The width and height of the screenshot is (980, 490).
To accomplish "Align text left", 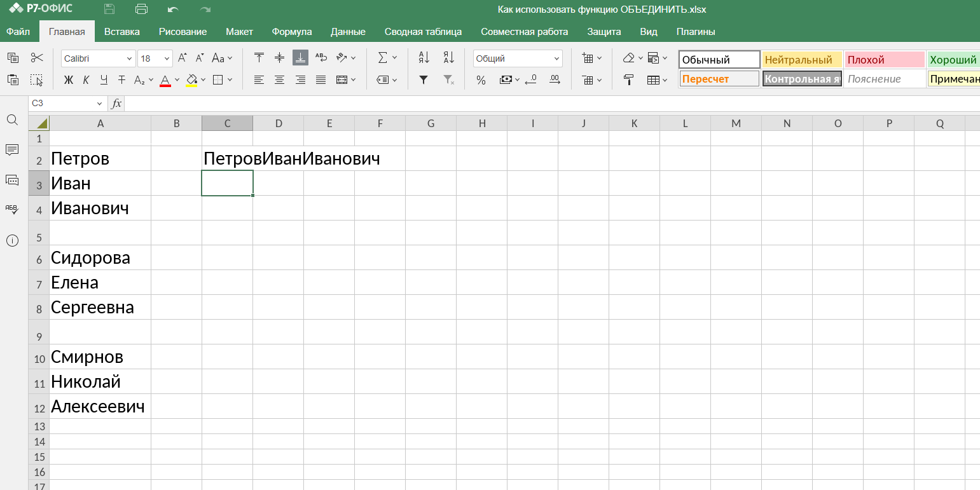I will [x=259, y=80].
